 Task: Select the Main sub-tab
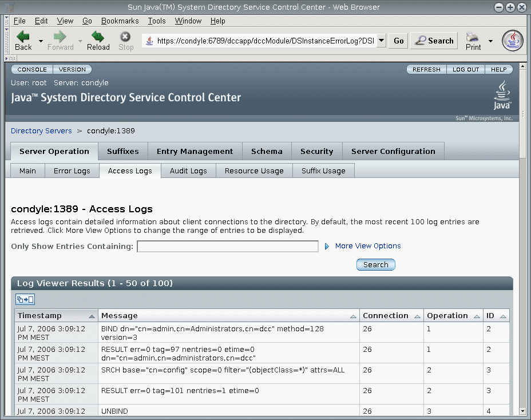pos(27,171)
